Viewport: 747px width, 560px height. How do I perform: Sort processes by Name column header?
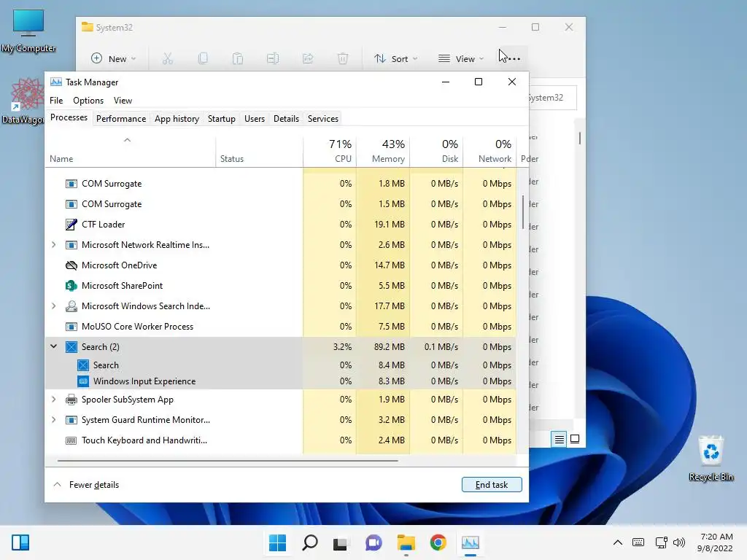pyautogui.click(x=131, y=151)
